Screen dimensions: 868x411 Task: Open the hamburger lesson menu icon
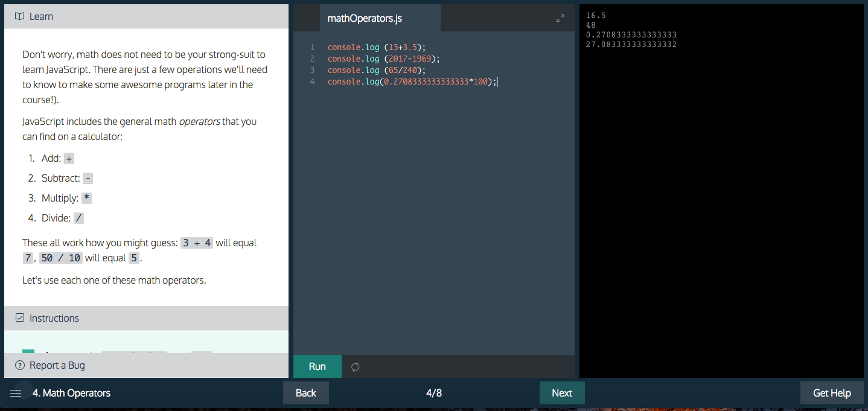click(x=16, y=393)
